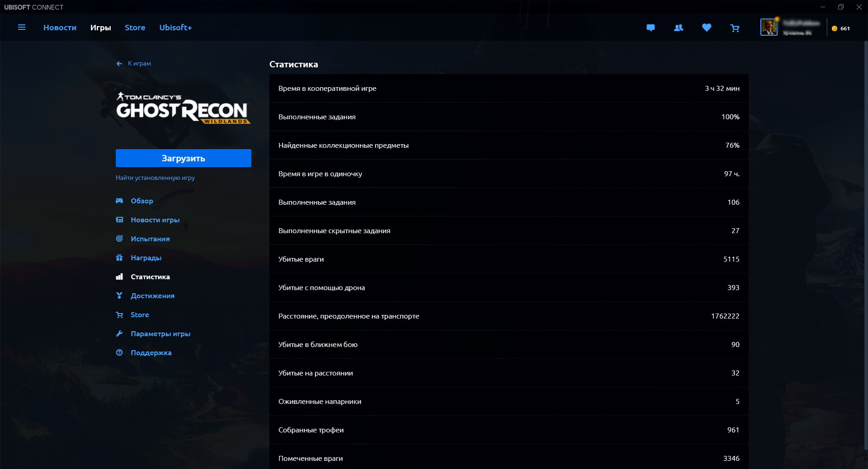Click the Время в кооперативной игре row

coord(509,88)
